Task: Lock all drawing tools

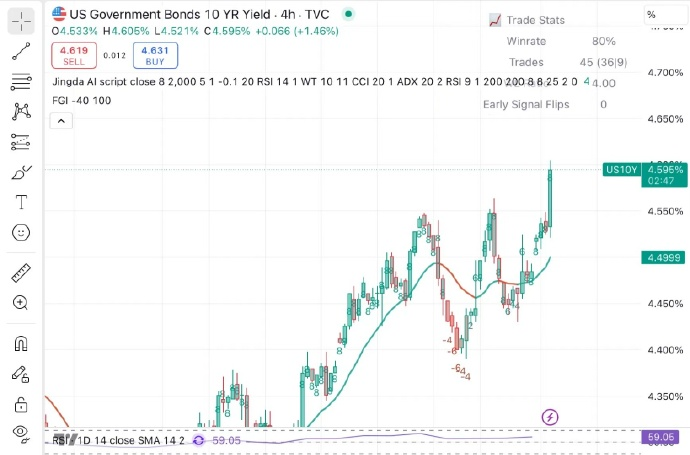Action: (21, 404)
